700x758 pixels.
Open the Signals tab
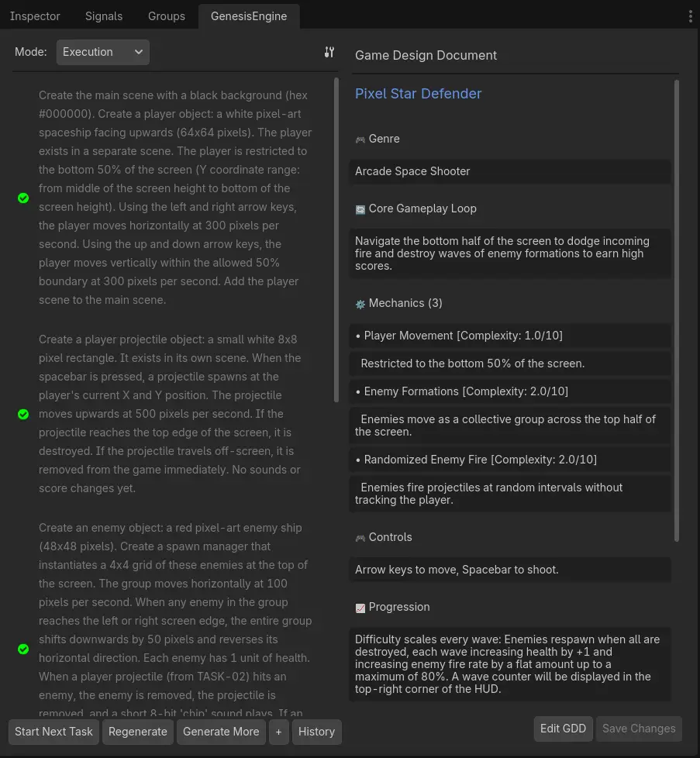103,16
